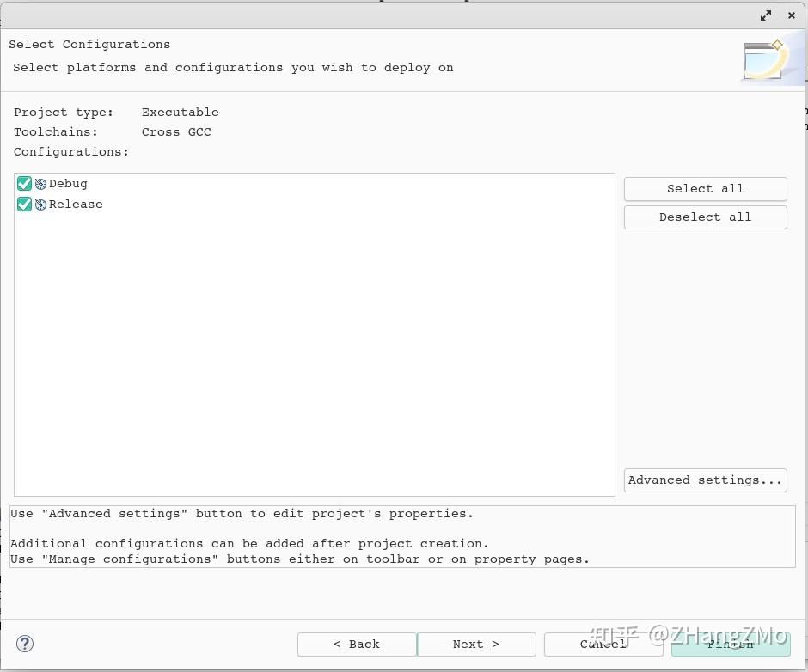Uncheck the Release configuration
Screen dimensions: 808x672
(x=24, y=204)
